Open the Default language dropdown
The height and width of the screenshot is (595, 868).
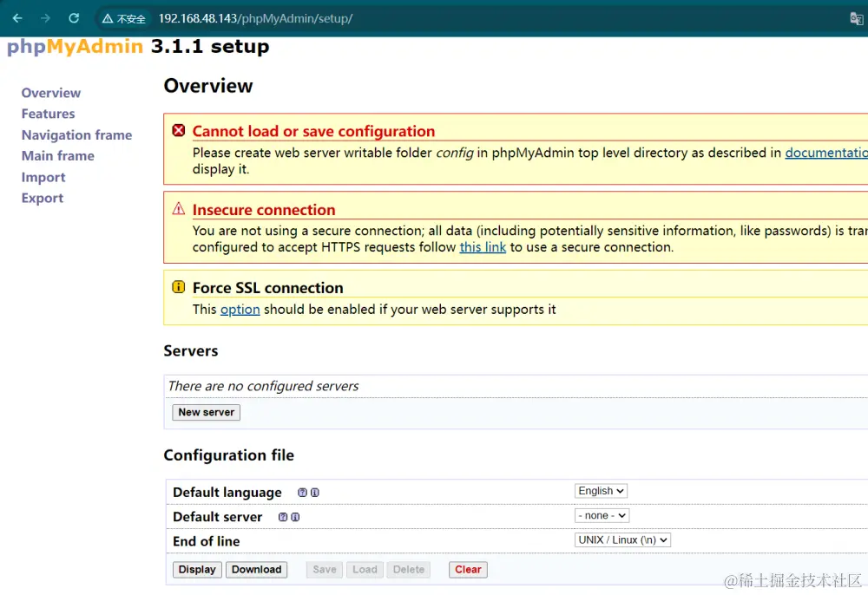click(601, 491)
